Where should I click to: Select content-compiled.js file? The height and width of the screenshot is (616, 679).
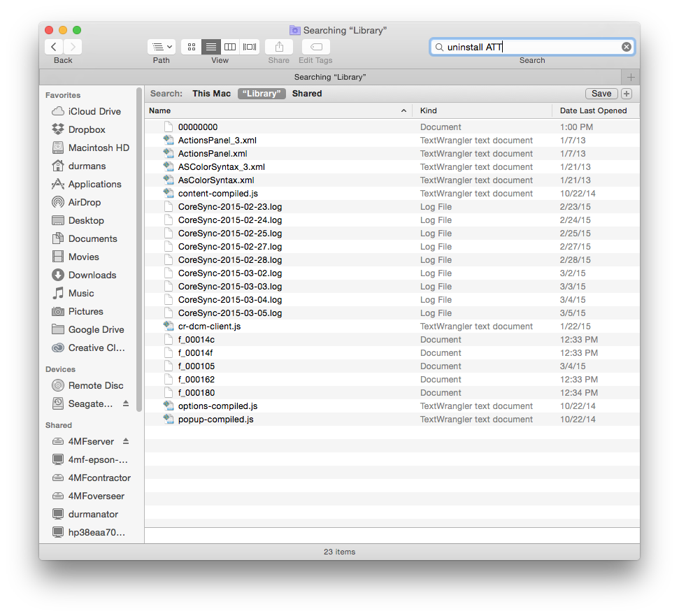392,194
